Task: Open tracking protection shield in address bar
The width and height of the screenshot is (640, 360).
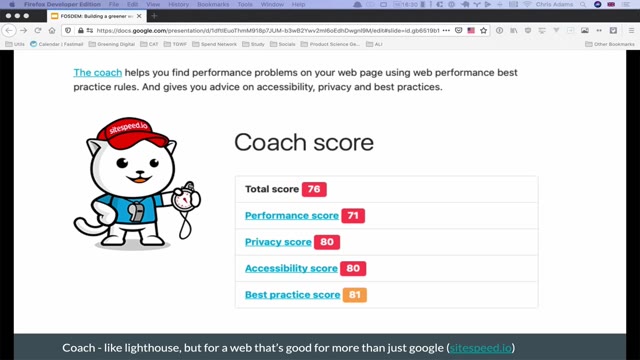Action: point(68,31)
